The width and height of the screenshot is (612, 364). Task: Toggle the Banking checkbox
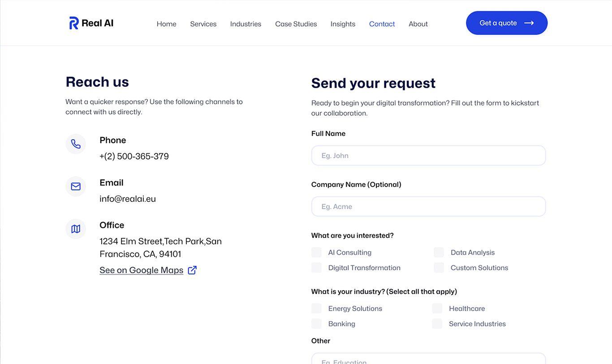[x=316, y=324]
